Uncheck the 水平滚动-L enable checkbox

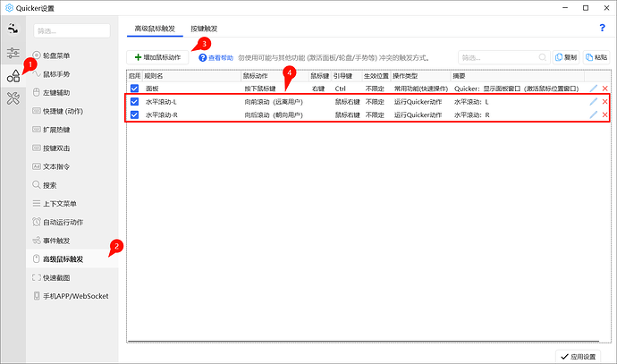point(134,102)
